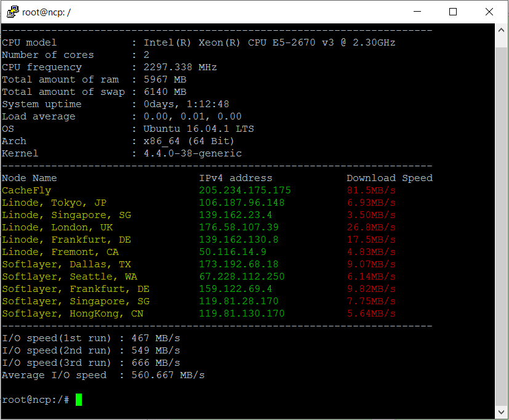Screen dimensions: 509x420
Task: Click 'Softlayer, Dallas, TX' node
Action: click(66, 264)
